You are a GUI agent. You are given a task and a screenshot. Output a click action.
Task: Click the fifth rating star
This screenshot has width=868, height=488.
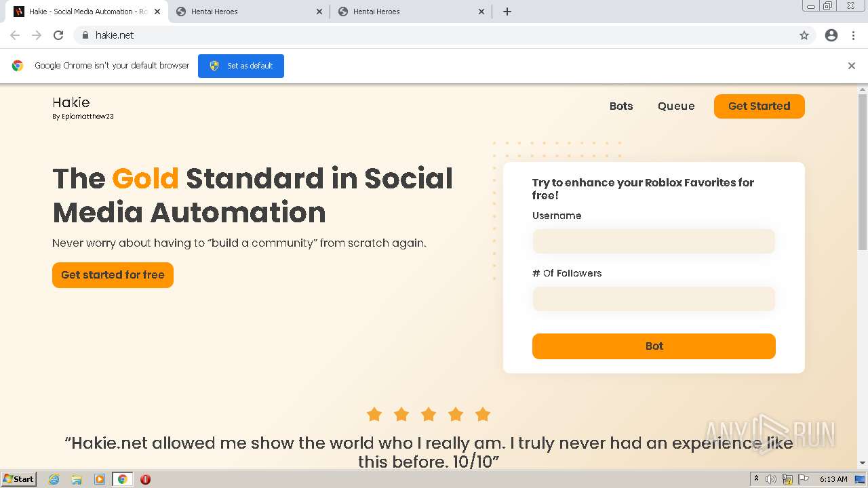pyautogui.click(x=483, y=414)
